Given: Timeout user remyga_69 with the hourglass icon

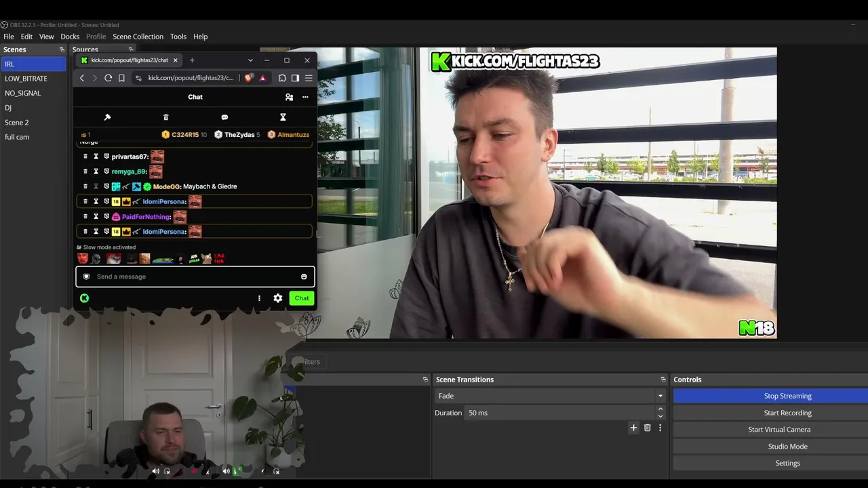Looking at the screenshot, I should click(x=96, y=171).
